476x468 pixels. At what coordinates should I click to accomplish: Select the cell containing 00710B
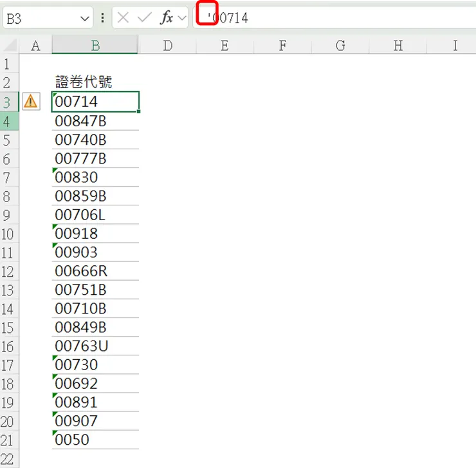coord(95,309)
